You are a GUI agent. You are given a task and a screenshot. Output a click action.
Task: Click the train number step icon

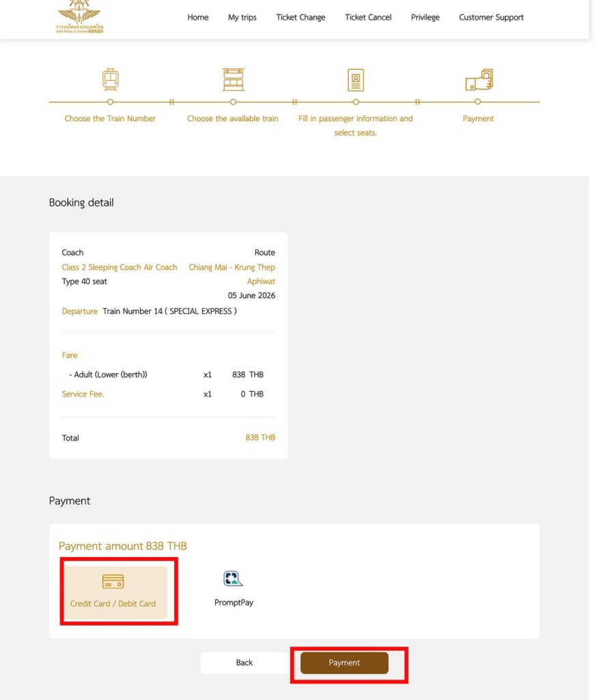point(110,79)
